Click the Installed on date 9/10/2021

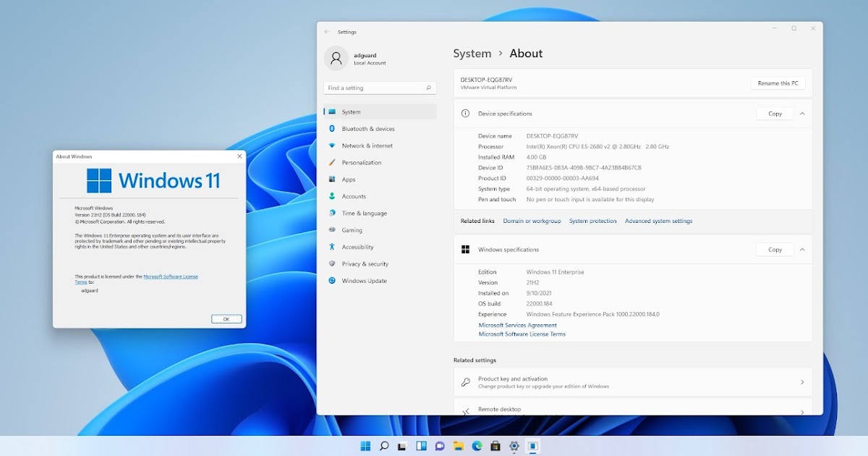pos(539,293)
